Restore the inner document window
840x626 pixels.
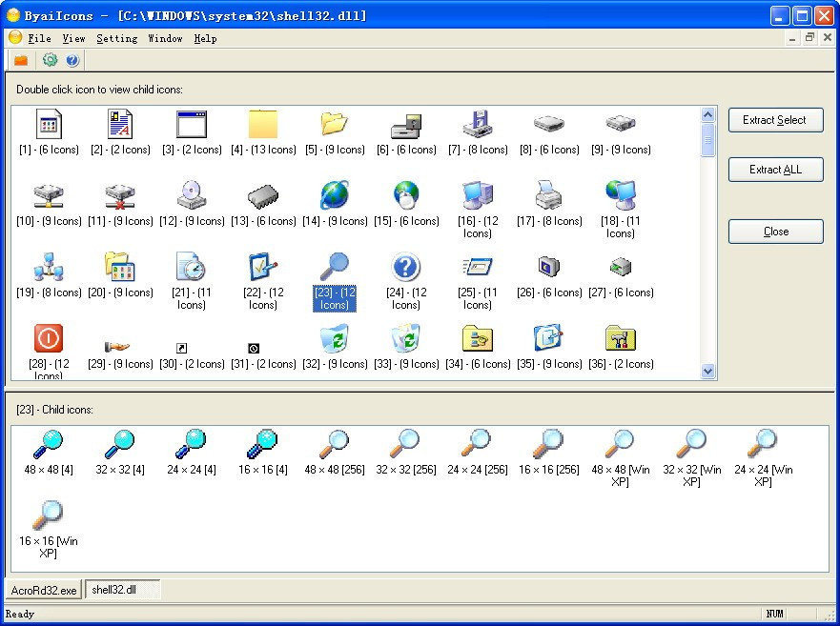pos(809,37)
